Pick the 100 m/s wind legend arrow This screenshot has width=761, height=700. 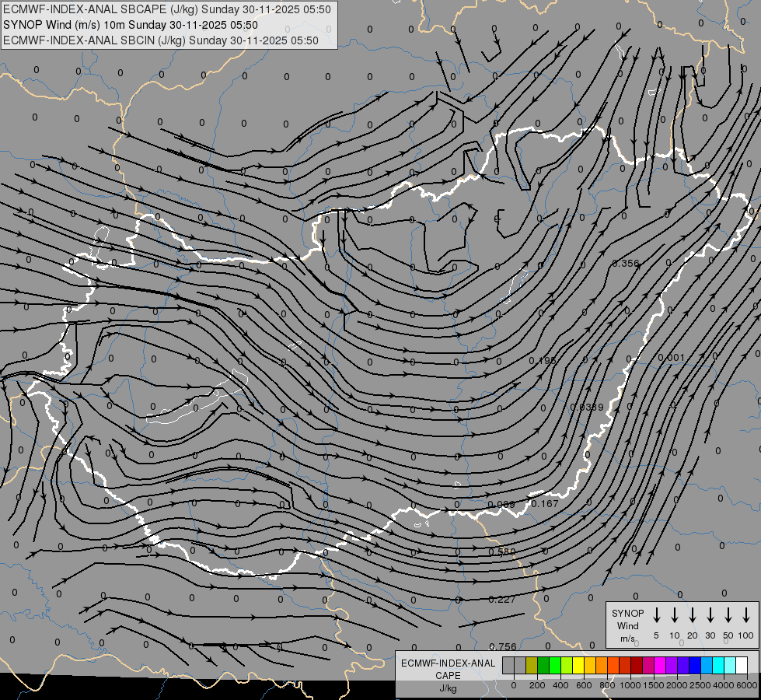tap(746, 615)
